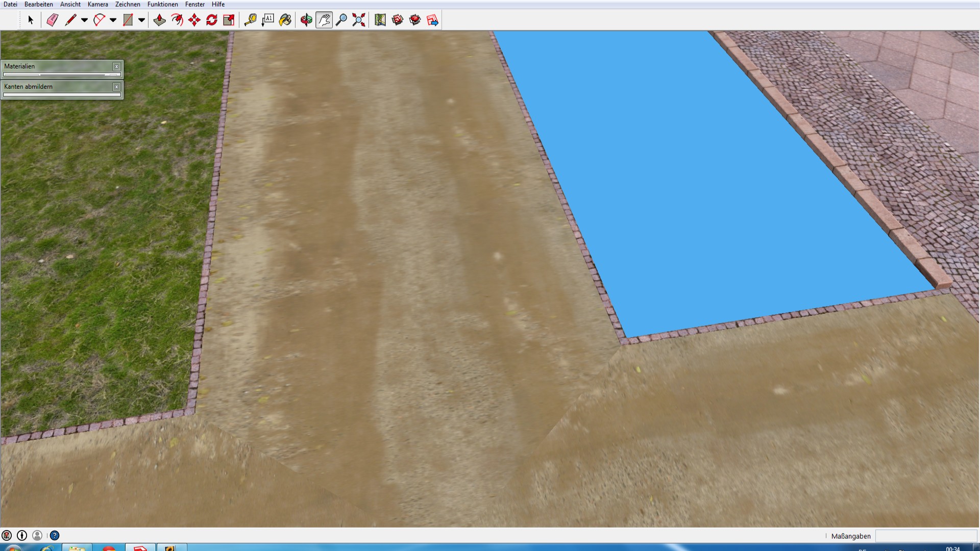Expand the line tool dropdown arrow
980x551 pixels.
[84, 20]
